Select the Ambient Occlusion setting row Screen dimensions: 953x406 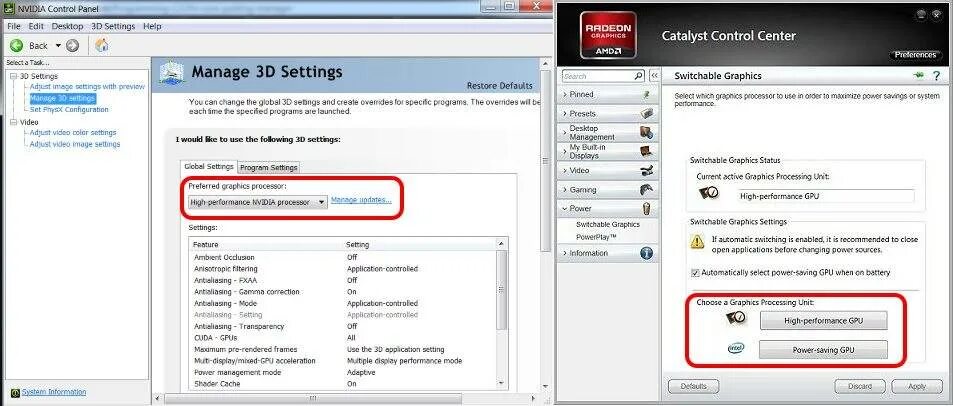tap(343, 257)
